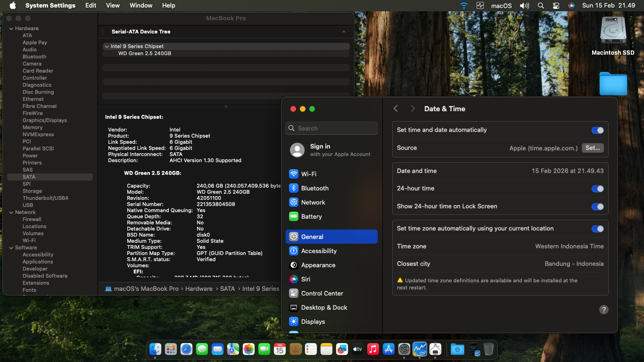
Task: Open Photos from the Dock
Action: point(248,349)
